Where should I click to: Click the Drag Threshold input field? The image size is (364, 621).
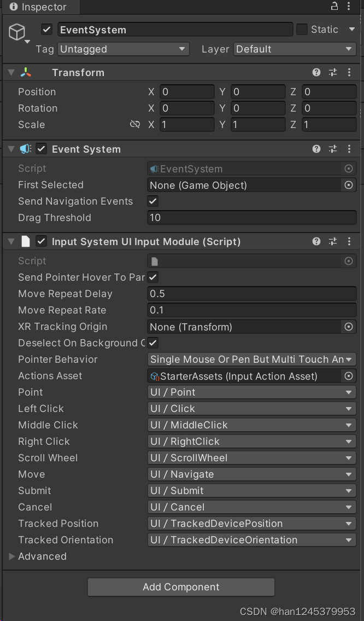[251, 218]
